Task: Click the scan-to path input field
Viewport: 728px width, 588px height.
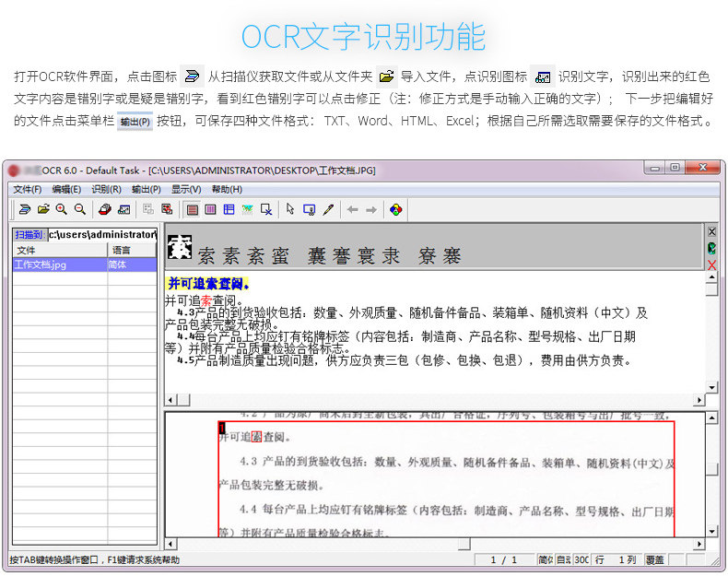Action: [x=102, y=234]
